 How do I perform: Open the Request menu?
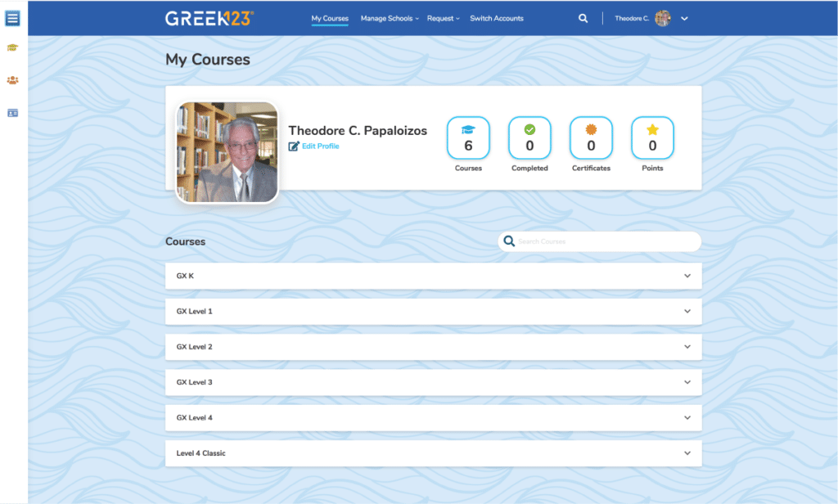pos(443,18)
